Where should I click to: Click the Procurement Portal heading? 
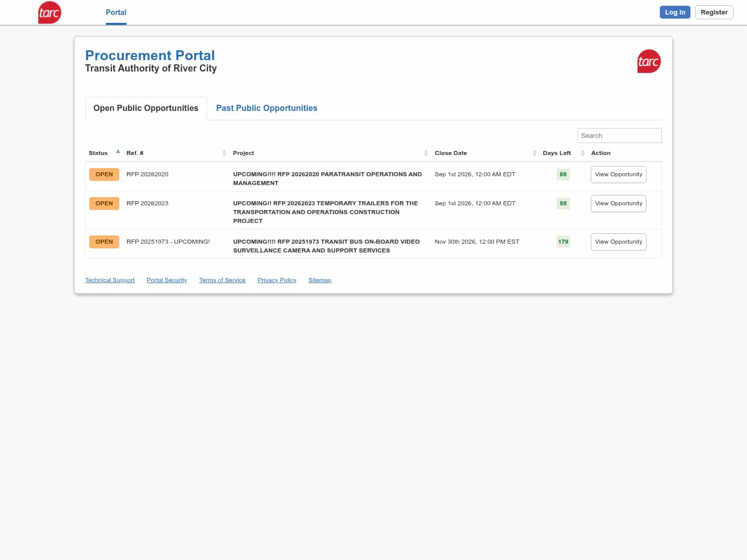tap(150, 55)
